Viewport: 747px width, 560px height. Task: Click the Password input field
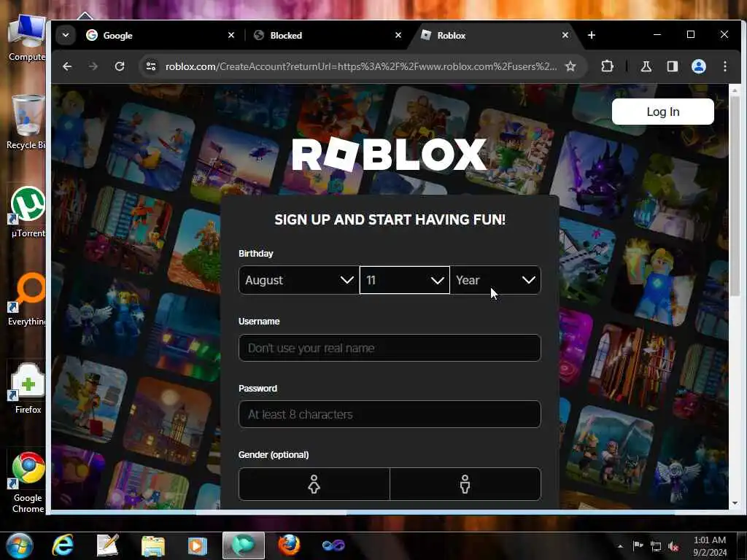(390, 414)
